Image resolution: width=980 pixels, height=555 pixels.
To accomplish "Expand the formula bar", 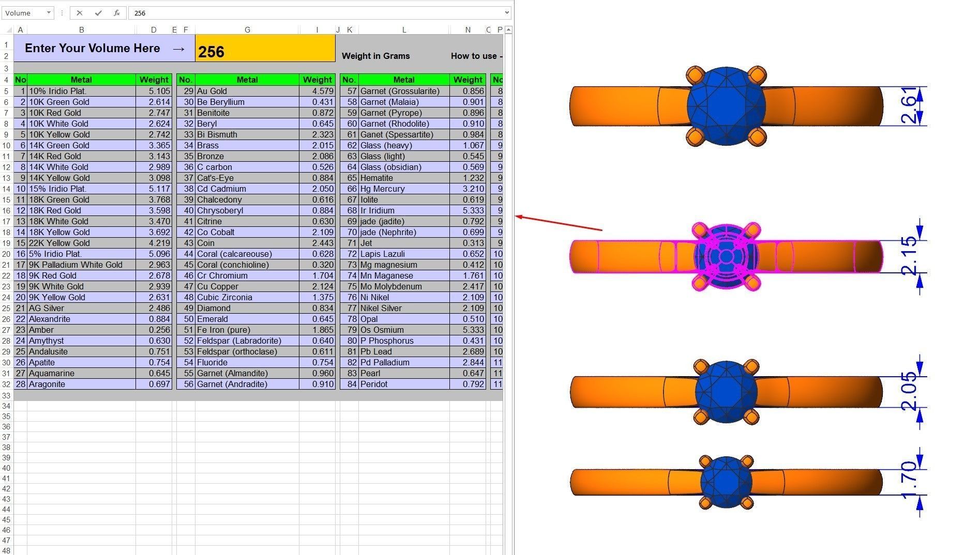I will click(507, 13).
